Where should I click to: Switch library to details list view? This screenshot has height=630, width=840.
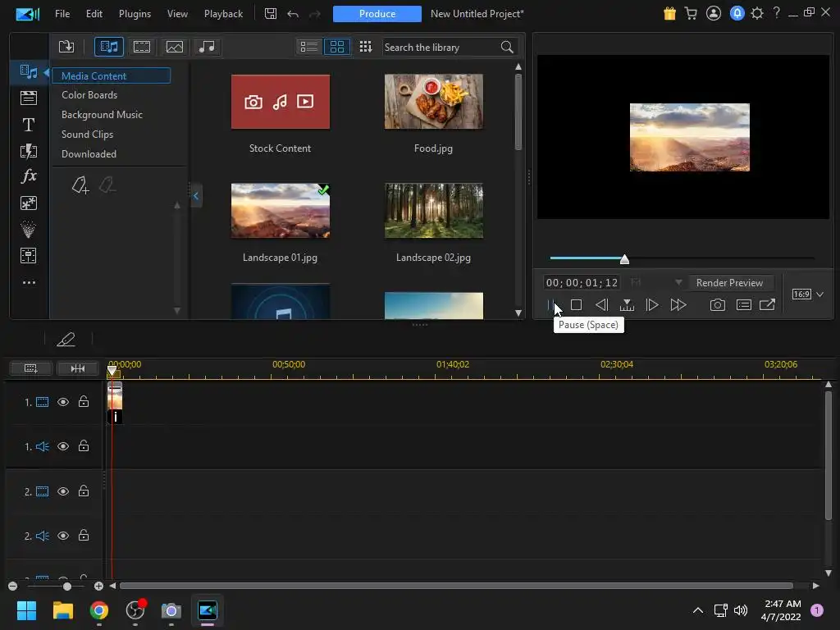308,47
